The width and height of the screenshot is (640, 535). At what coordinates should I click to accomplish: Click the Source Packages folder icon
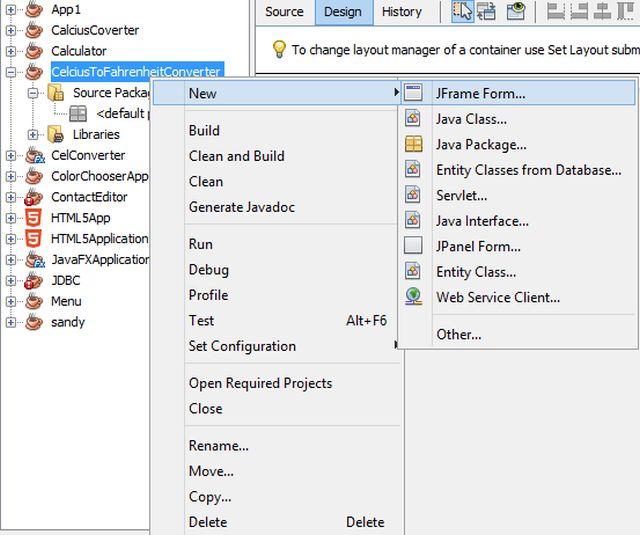[56, 93]
